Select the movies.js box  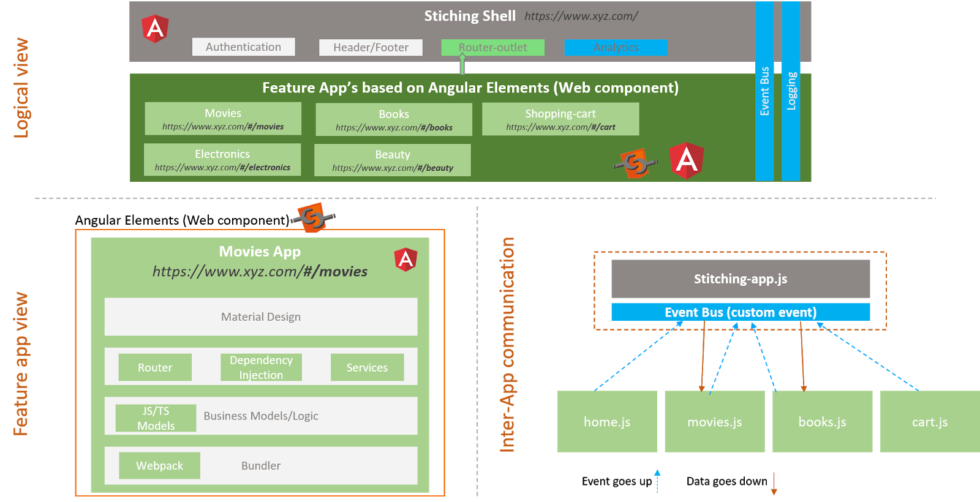(715, 422)
